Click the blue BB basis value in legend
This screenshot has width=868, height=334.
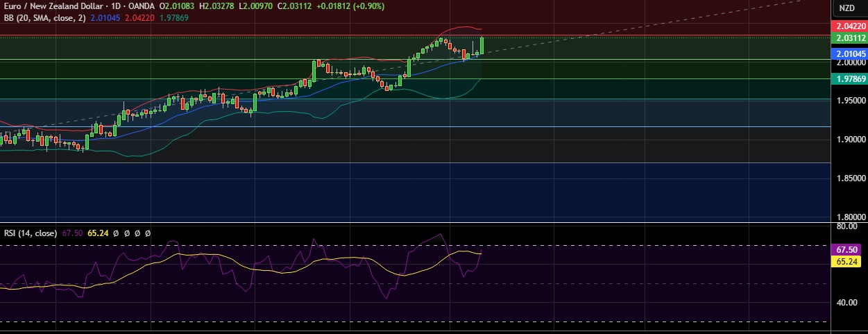click(x=105, y=17)
